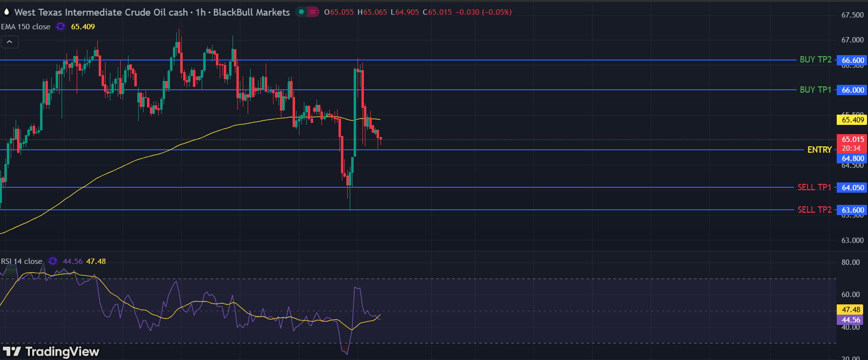Click the SELL TP2 line label

pyautogui.click(x=814, y=210)
